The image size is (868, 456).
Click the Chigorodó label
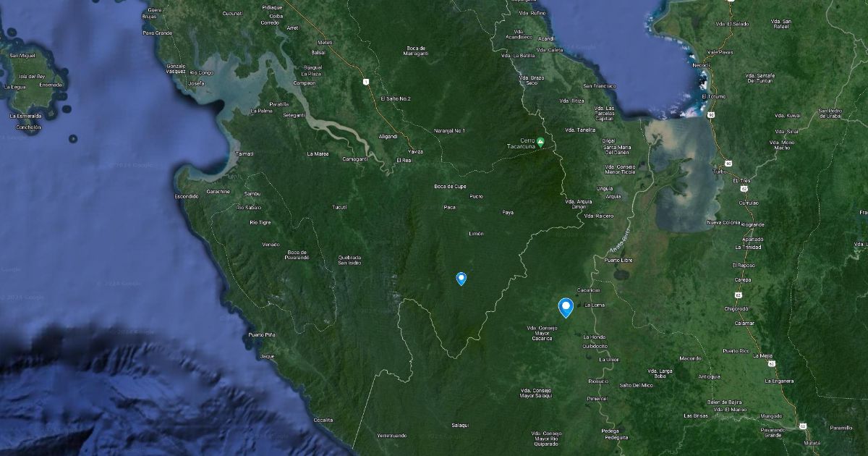736,308
